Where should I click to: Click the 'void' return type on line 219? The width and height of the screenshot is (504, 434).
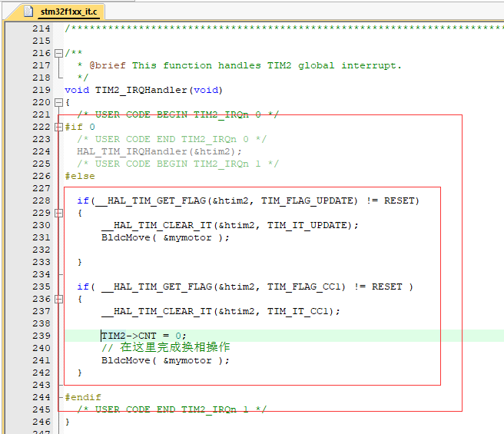tap(77, 90)
